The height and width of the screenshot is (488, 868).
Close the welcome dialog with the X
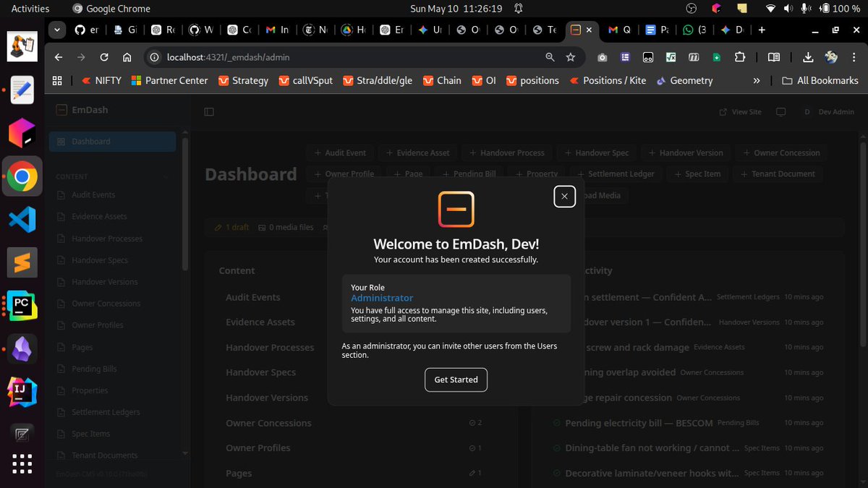pyautogui.click(x=564, y=196)
